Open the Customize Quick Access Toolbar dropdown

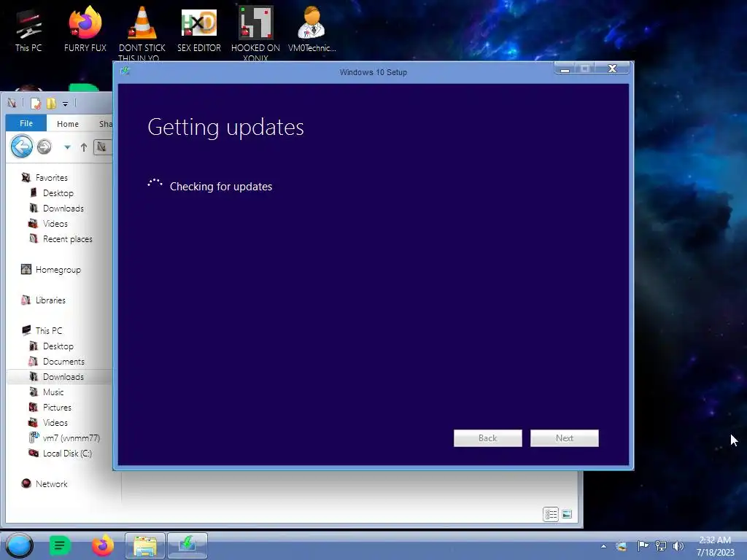65,104
